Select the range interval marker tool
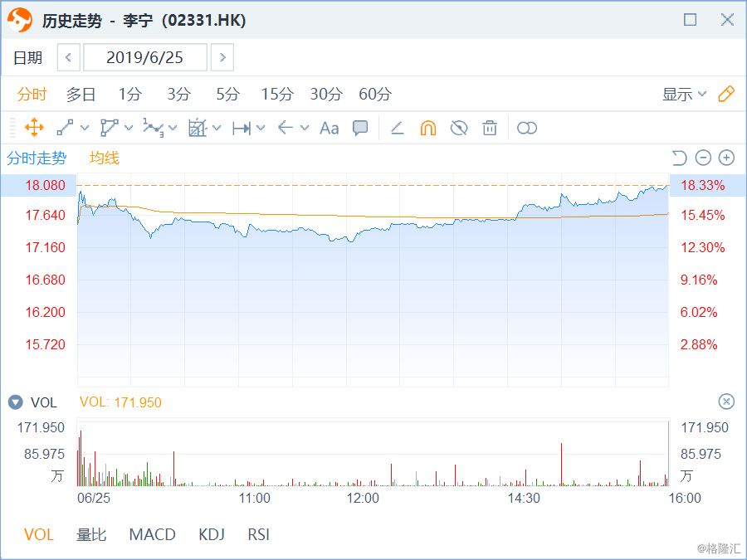 pos(242,128)
